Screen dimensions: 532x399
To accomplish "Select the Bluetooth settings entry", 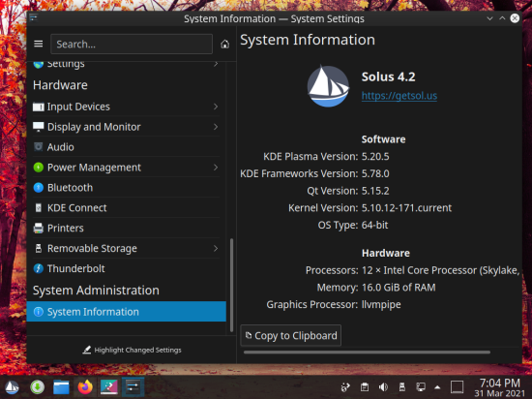I will click(x=126, y=188).
